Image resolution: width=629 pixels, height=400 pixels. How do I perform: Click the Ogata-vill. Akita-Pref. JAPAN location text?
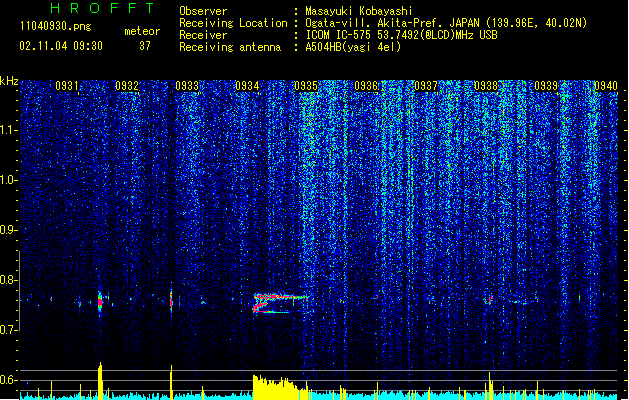coord(446,23)
